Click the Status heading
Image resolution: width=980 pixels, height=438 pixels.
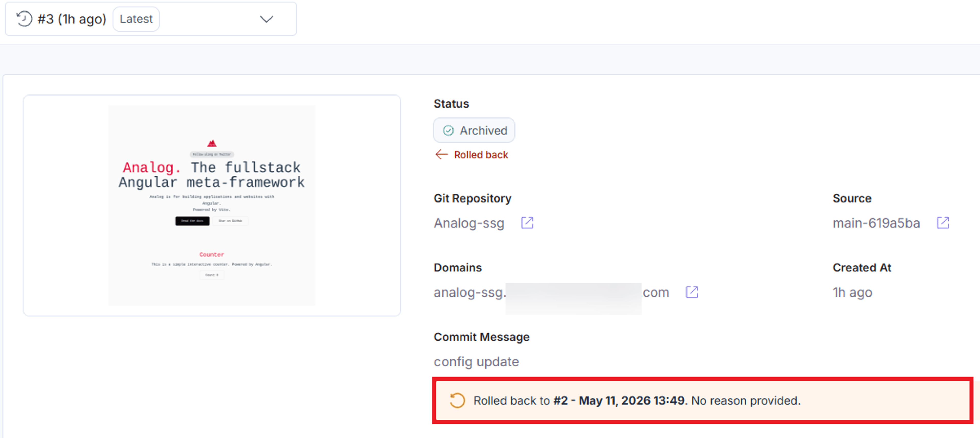(451, 104)
